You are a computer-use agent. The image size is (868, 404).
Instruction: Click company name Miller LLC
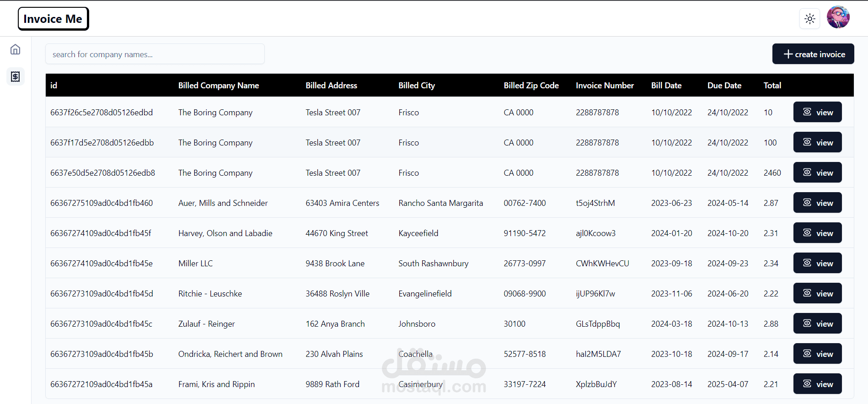(196, 264)
